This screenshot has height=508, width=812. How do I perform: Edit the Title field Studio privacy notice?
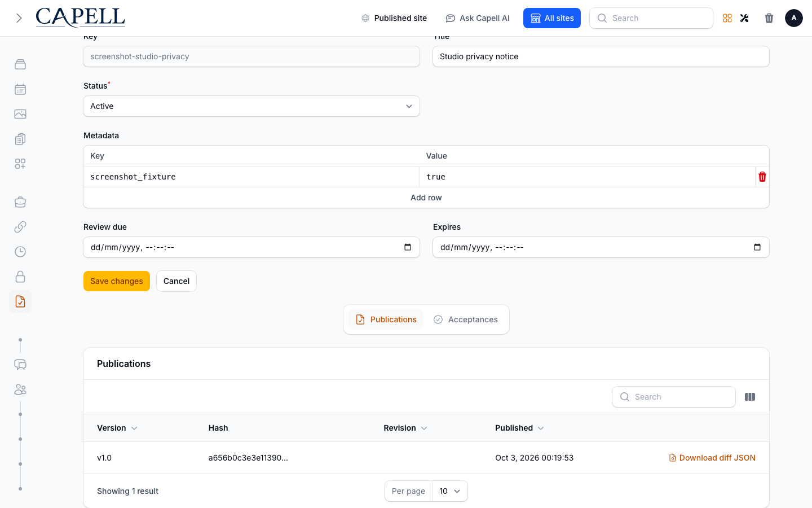[x=601, y=56]
